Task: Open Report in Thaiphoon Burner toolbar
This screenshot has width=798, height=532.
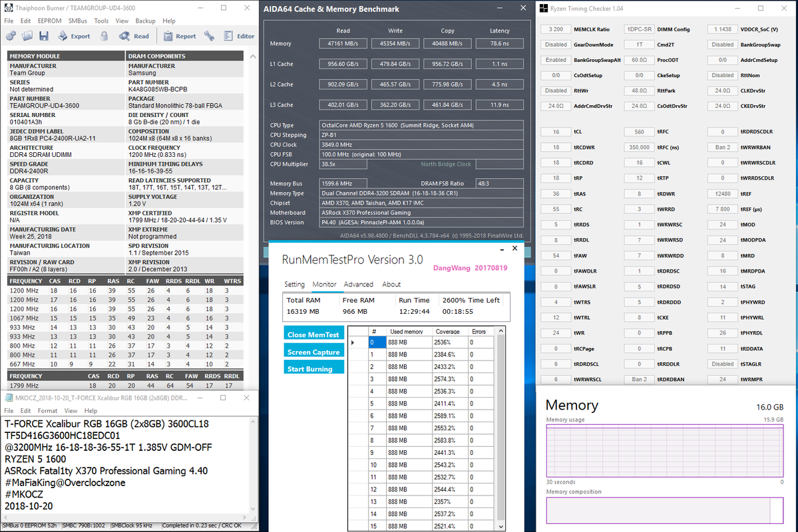Action: 180,36
